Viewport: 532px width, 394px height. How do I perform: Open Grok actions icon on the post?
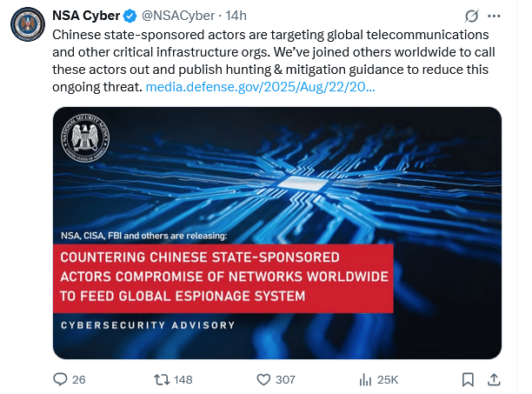472,17
